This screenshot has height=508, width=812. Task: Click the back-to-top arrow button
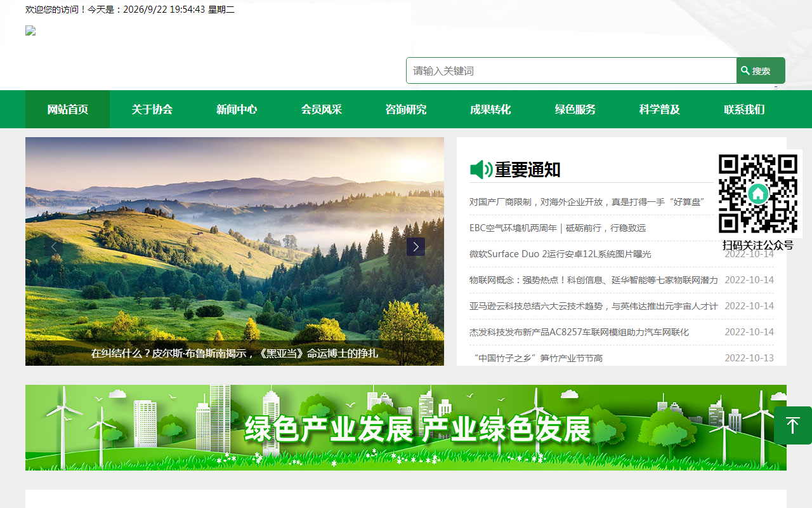click(793, 425)
